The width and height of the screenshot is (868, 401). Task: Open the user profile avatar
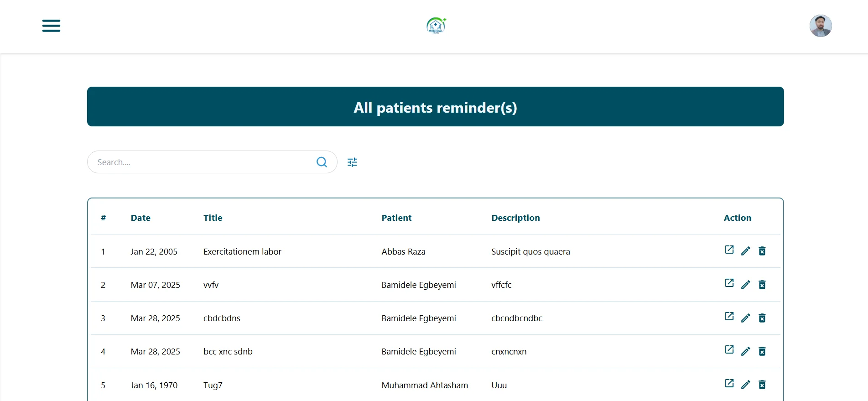(820, 26)
